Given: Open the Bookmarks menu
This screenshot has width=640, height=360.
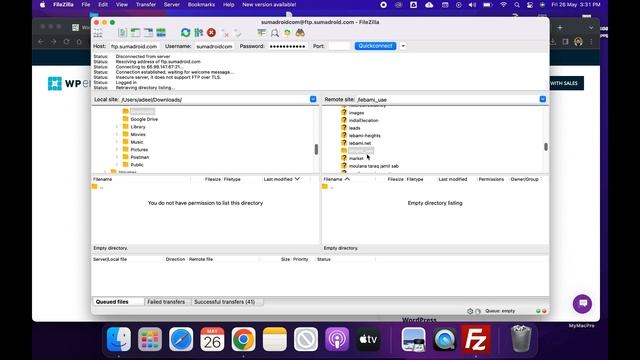Looking at the screenshot, I should coord(201,4).
